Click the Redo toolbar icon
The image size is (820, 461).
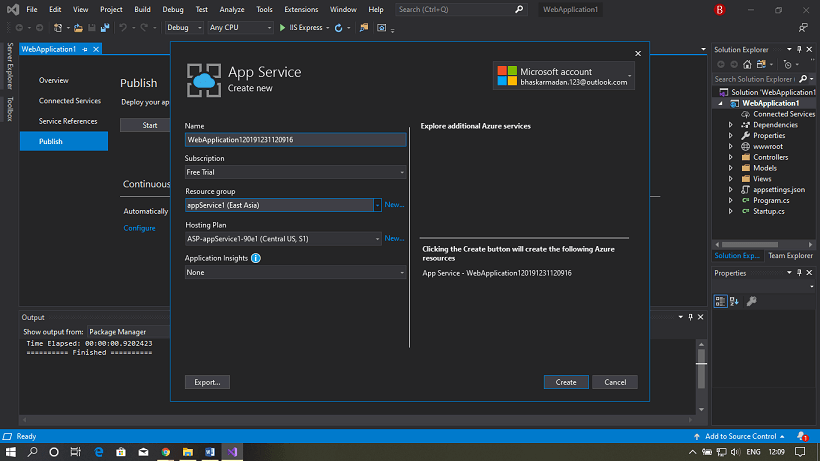pyautogui.click(x=144, y=28)
